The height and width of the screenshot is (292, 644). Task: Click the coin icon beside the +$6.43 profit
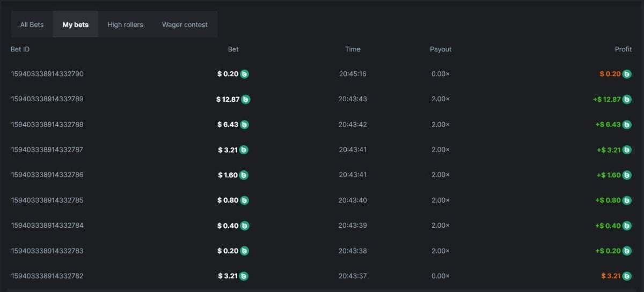[x=627, y=125]
